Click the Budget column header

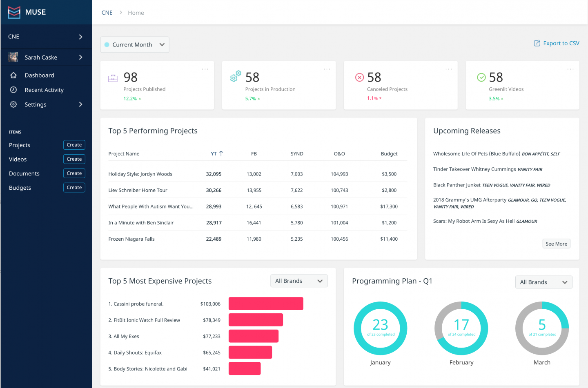389,154
